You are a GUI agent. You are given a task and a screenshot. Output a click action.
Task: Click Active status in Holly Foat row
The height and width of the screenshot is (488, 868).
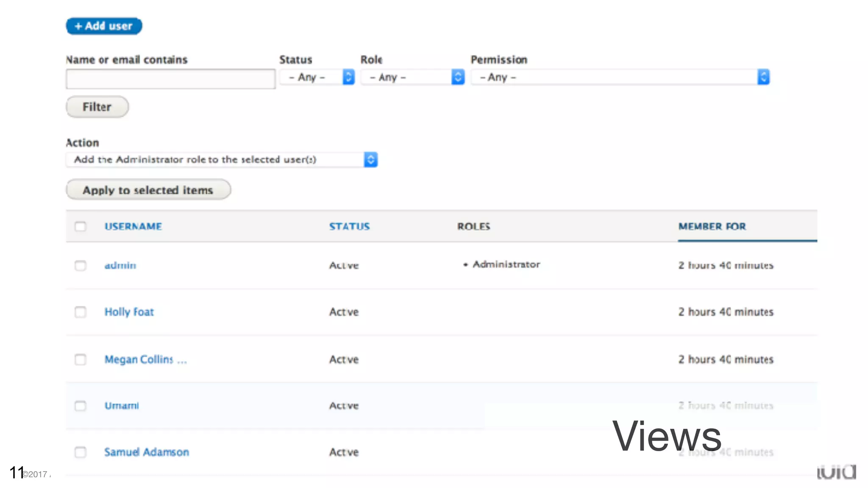(344, 312)
